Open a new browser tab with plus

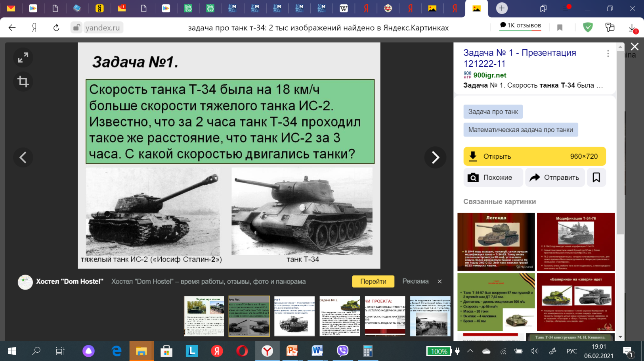point(502,8)
